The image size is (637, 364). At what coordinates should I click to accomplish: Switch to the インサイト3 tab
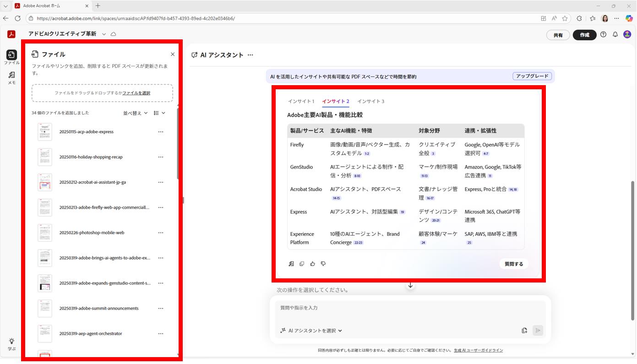pos(371,101)
